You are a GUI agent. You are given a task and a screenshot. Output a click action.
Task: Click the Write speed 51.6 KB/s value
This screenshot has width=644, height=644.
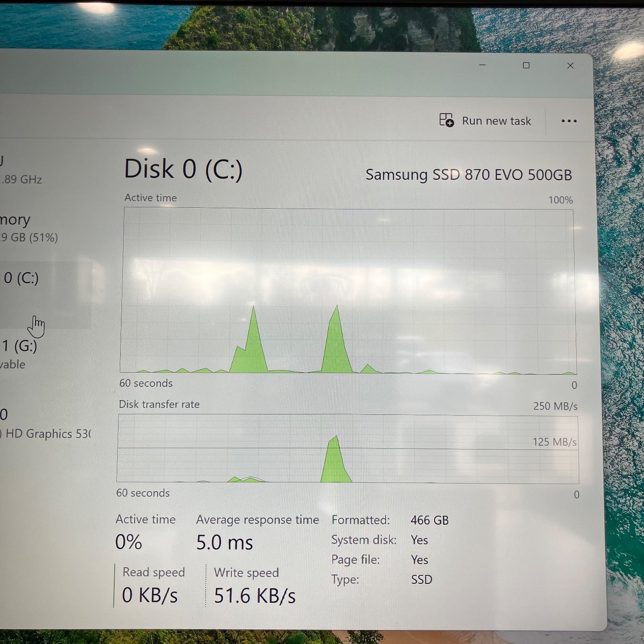(x=255, y=595)
